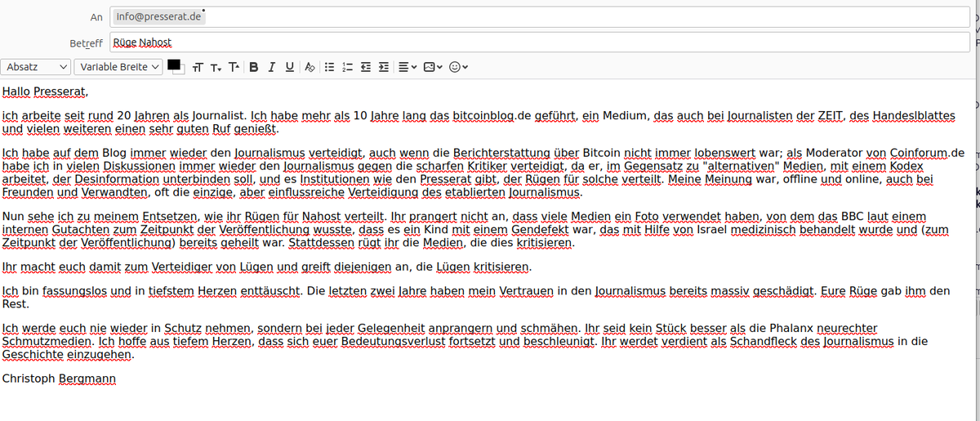This screenshot has width=980, height=421.
Task: Decrease font size with the smaller-T icon
Action: click(x=216, y=67)
